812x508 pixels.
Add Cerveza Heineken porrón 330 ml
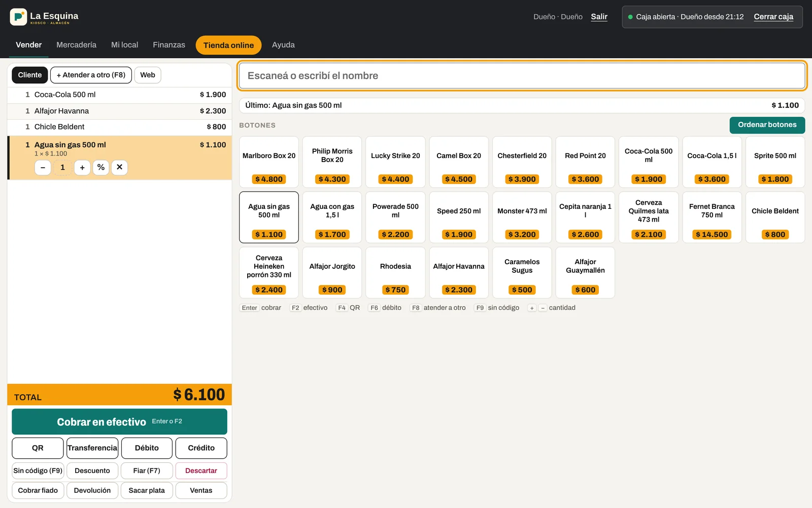coord(269,273)
